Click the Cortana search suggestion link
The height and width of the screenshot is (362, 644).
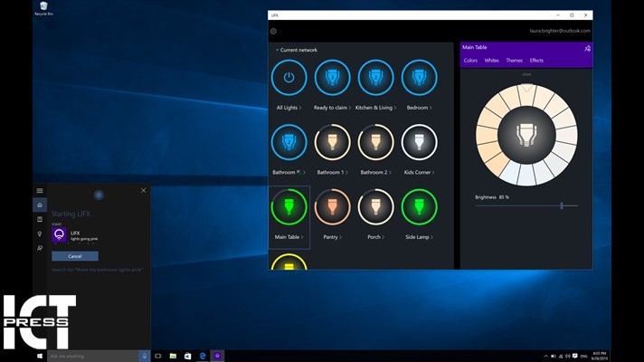(x=98, y=270)
